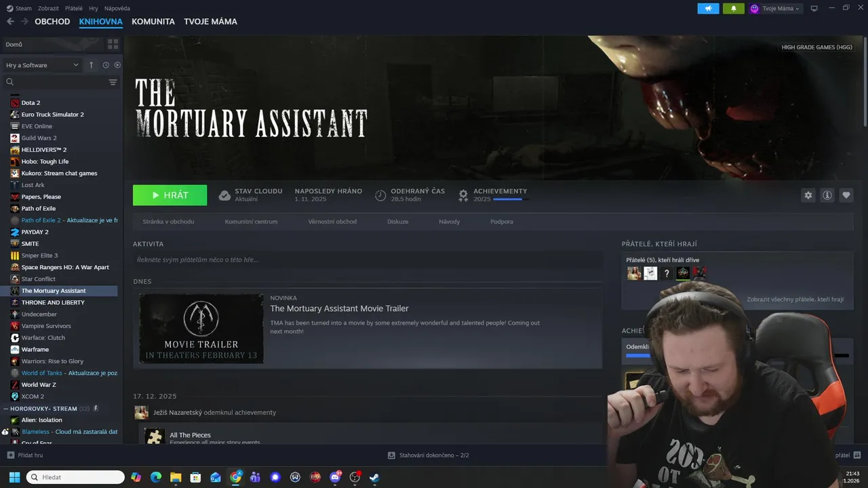The image size is (868, 488).
Task: Open File Explorer from taskbar
Action: (x=176, y=477)
